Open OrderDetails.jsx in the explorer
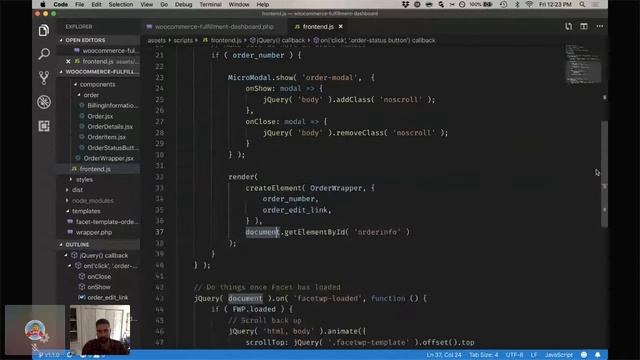Viewport: 640px width, 360px height. tap(109, 127)
